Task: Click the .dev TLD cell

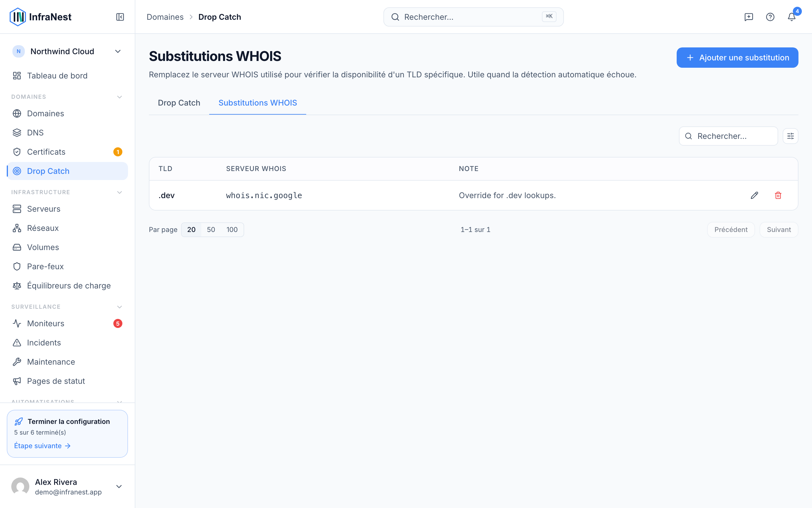Action: tap(166, 195)
